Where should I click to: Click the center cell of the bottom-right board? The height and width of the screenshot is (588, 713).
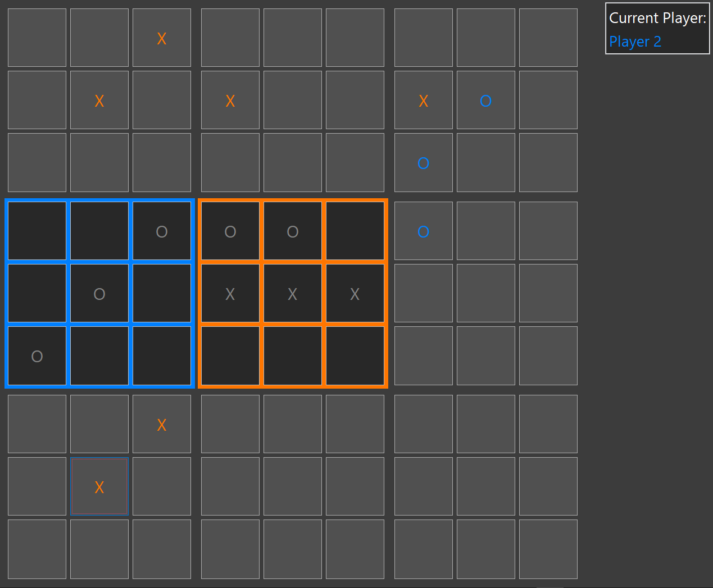(x=485, y=486)
